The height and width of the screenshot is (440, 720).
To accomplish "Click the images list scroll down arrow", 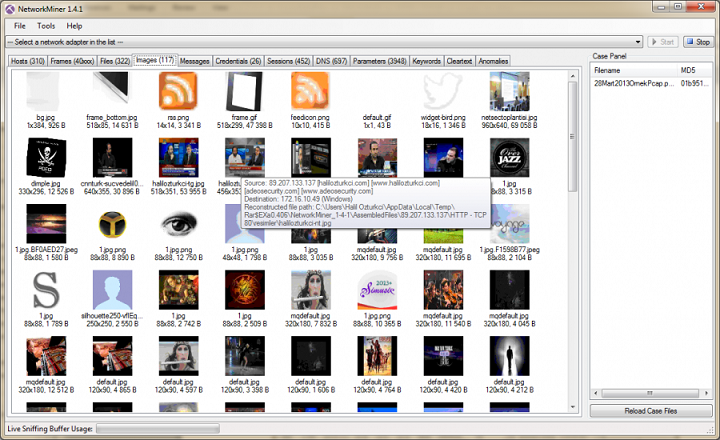I will [x=572, y=406].
